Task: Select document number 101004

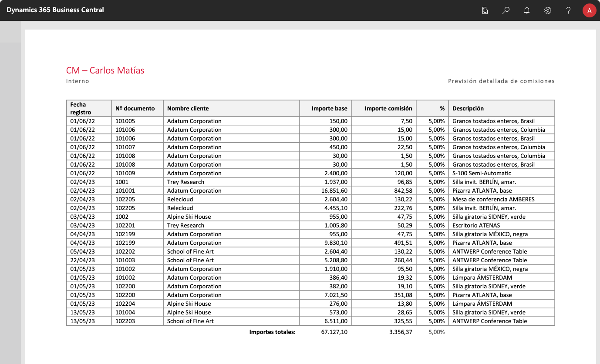Action: tap(125, 312)
